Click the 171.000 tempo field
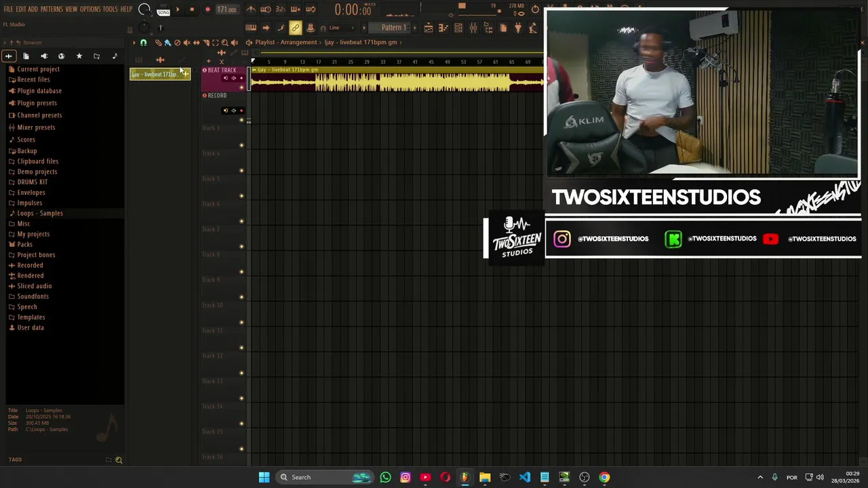 tap(227, 9)
